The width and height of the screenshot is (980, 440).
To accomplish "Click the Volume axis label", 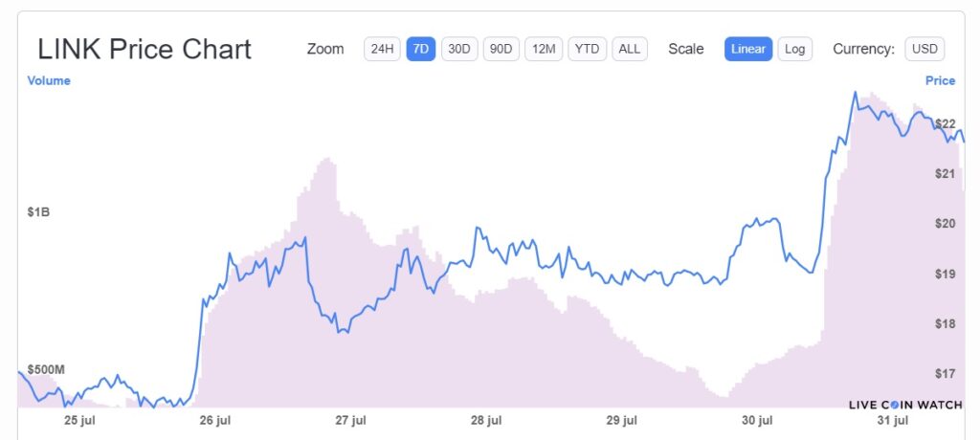I will 49,80.
